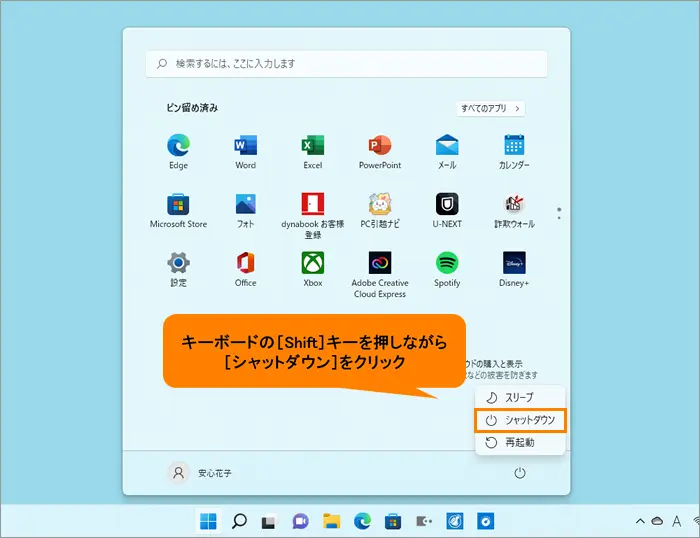Click the IME 'A' input indicator
Viewport: 700px width, 538px height.
click(x=677, y=521)
